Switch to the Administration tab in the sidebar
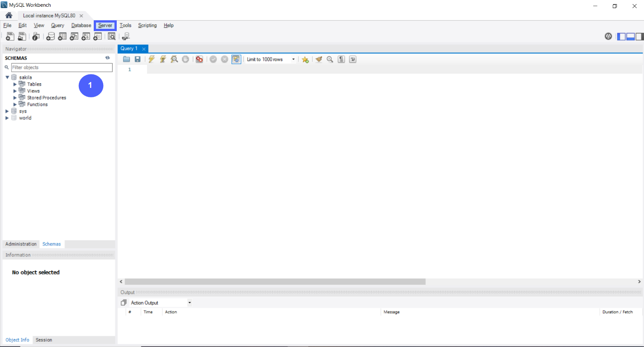The width and height of the screenshot is (644, 347). tap(21, 244)
